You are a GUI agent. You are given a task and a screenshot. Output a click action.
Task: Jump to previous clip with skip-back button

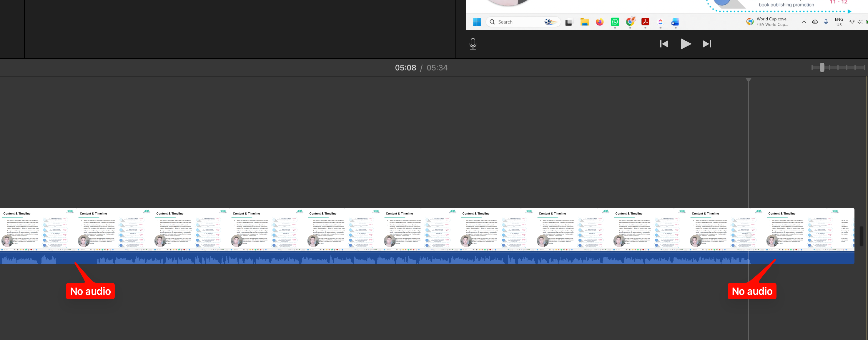point(664,44)
